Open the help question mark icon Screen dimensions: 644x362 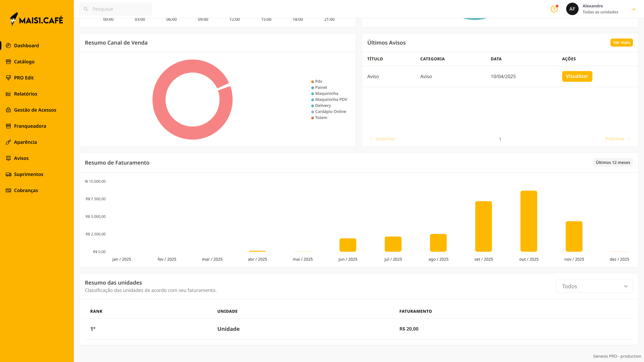coord(554,9)
